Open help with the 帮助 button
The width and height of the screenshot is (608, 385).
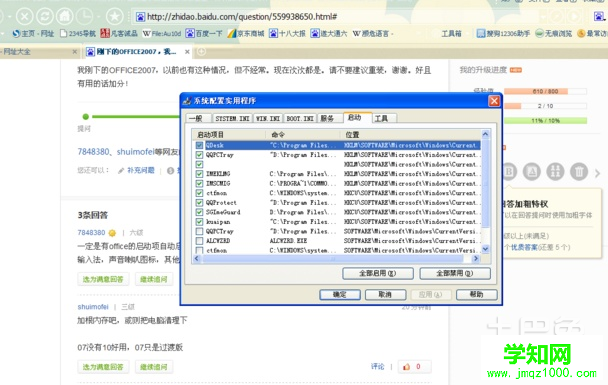(477, 295)
